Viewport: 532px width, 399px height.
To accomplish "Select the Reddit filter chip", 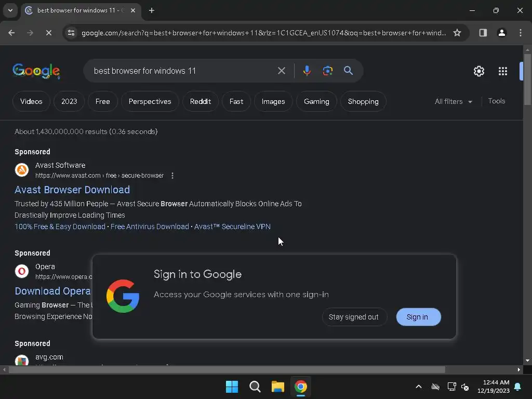I will point(201,101).
